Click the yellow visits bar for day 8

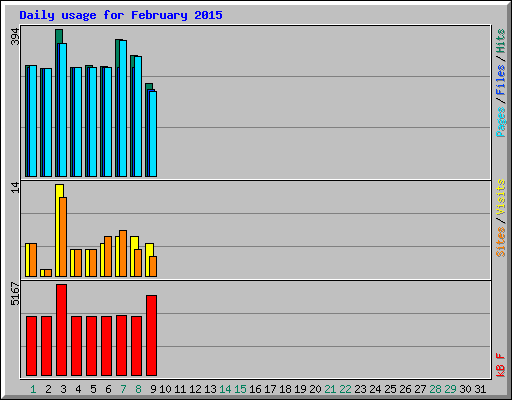(133, 257)
